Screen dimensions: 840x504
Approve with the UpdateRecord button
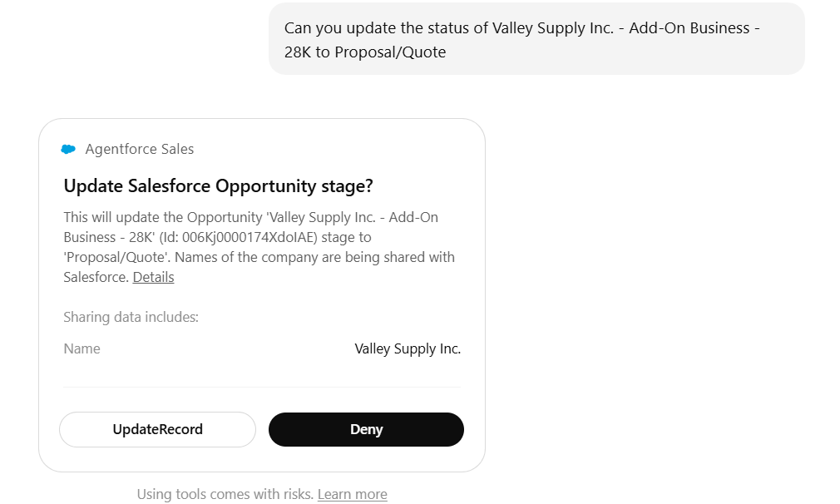(157, 430)
